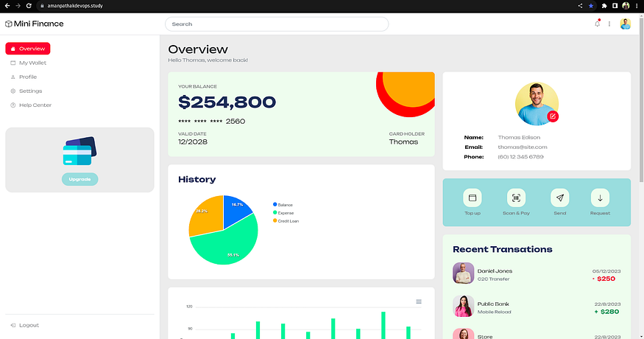Open user avatar in page header

coord(625,24)
